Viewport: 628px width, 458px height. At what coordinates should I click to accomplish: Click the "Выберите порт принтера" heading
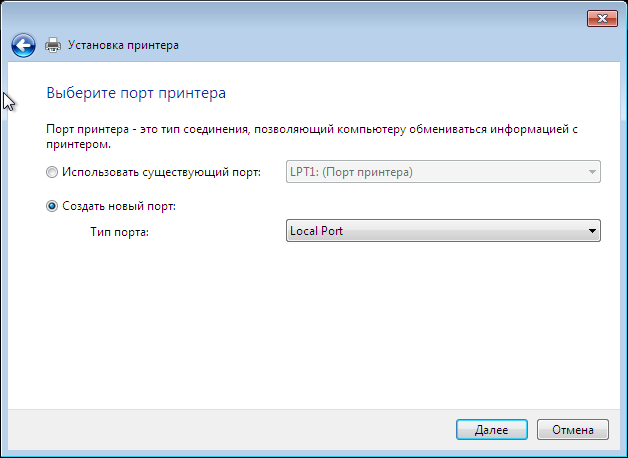point(136,93)
